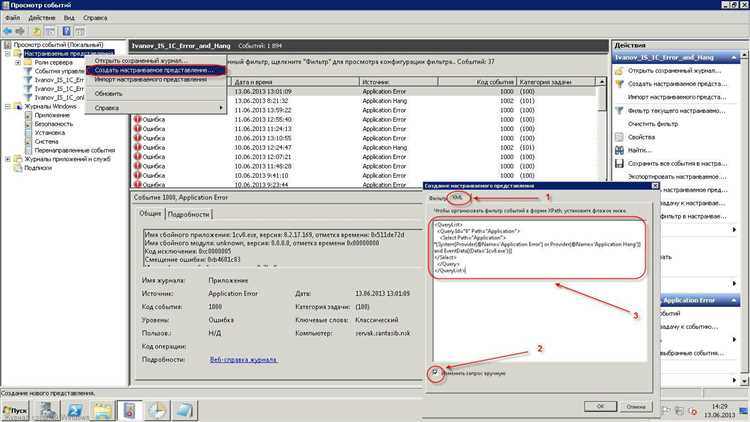This screenshot has width=750, height=422.
Task: Click the taskbar clock showing 14:29
Action: tap(719, 411)
